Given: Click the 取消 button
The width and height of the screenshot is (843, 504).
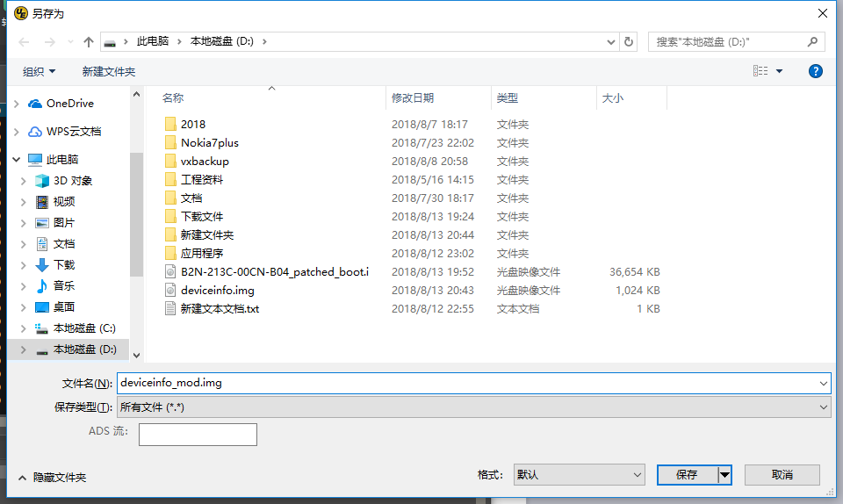Looking at the screenshot, I should [x=782, y=474].
